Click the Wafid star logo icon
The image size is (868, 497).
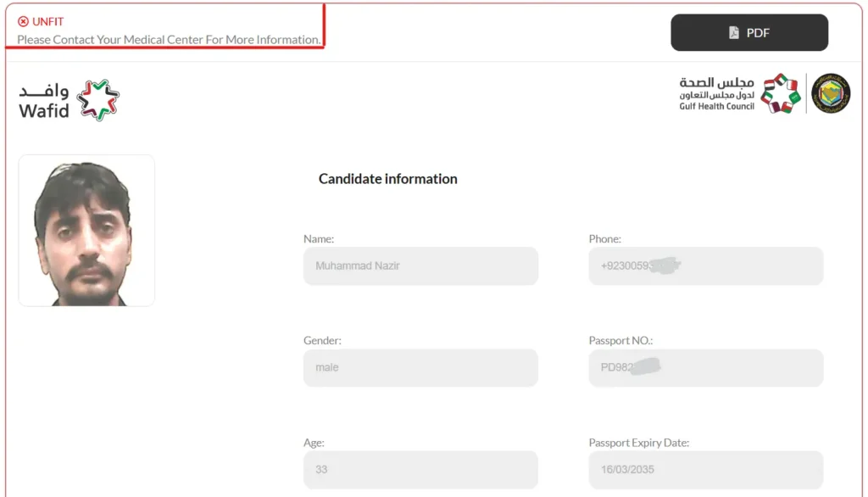[97, 100]
